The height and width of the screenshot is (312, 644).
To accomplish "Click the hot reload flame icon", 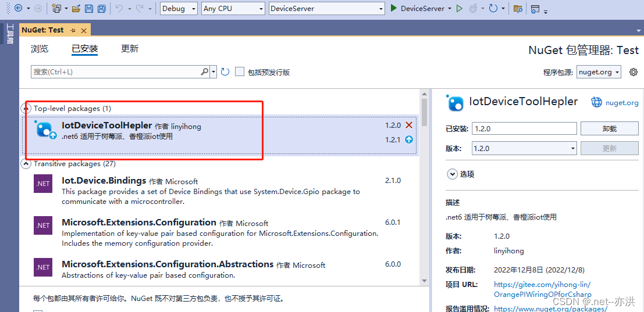I will point(473,8).
